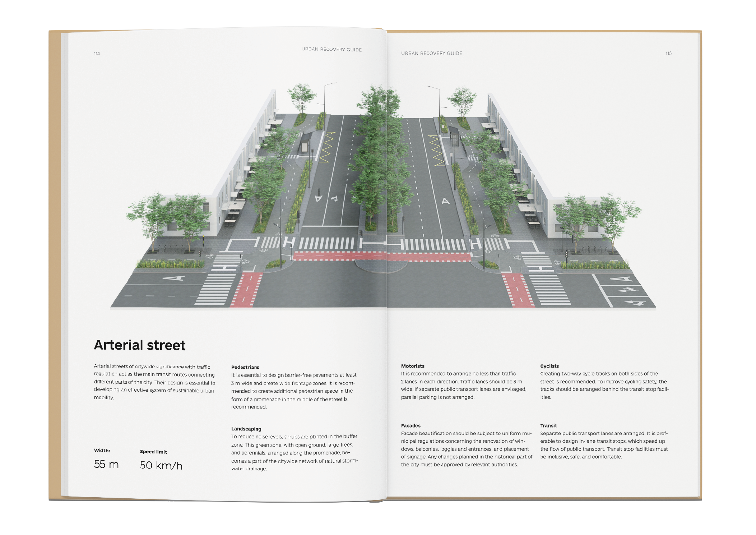The height and width of the screenshot is (535, 756).
Task: Click the 'Landscaping' section heading
Action: [246, 429]
